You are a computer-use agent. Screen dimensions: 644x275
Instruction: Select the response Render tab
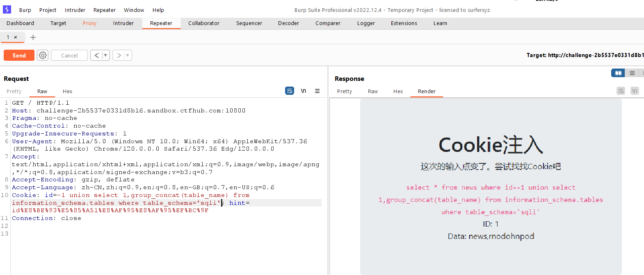pos(427,91)
